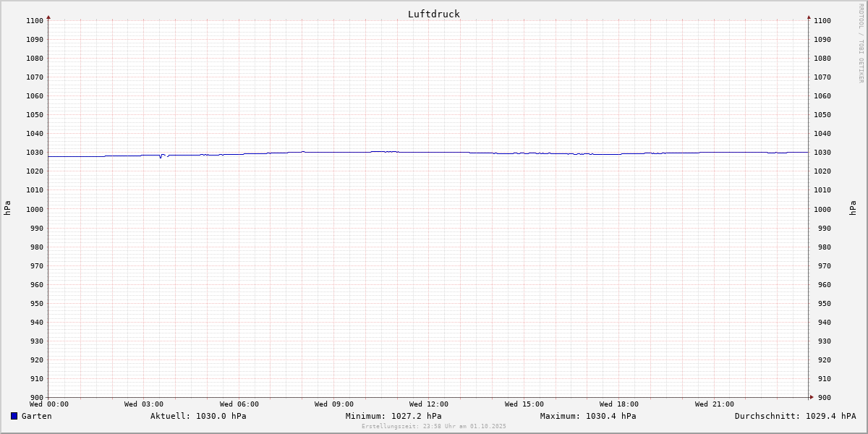This screenshot has width=868, height=434.
Task: Click the pressure dip just after 03:00
Action: point(161,157)
